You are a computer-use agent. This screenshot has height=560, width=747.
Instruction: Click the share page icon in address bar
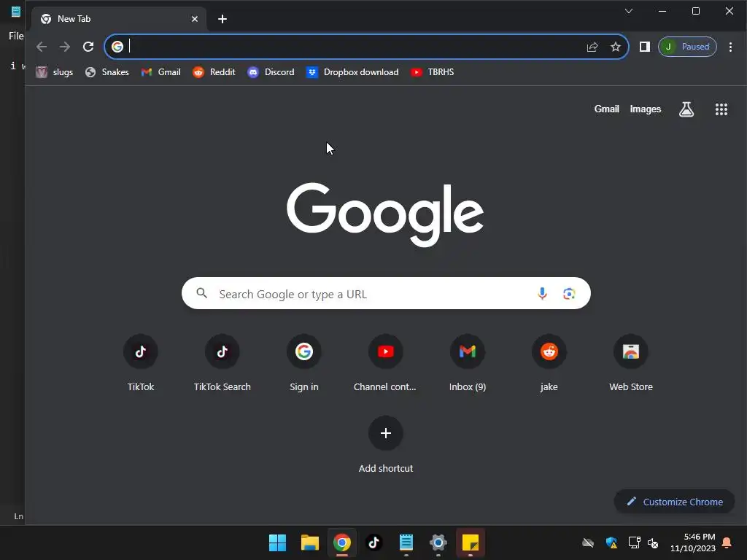coord(592,47)
